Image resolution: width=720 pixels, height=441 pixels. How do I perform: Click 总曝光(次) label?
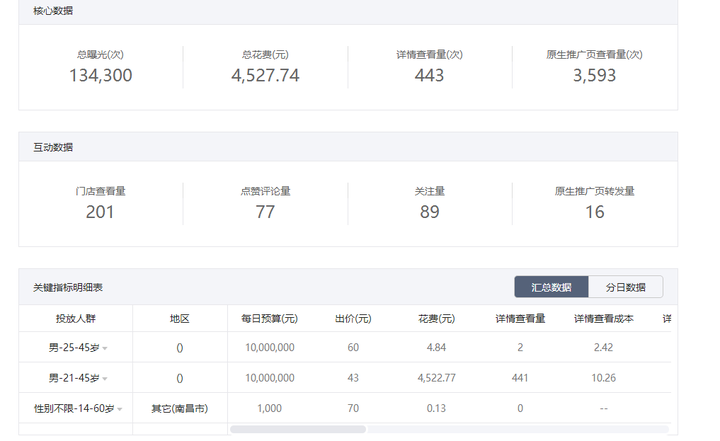(x=100, y=55)
